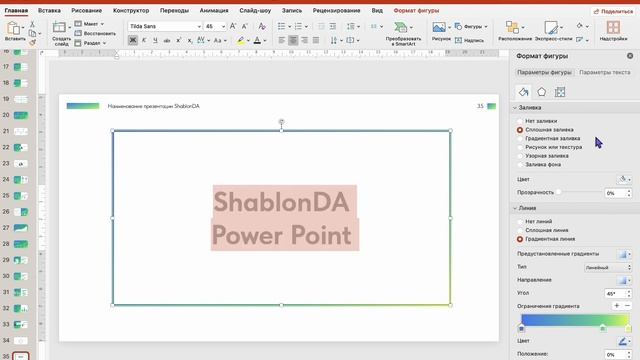640x360 pixels.
Task: Increase font size with the larger A icon
Action: pyautogui.click(x=233, y=26)
